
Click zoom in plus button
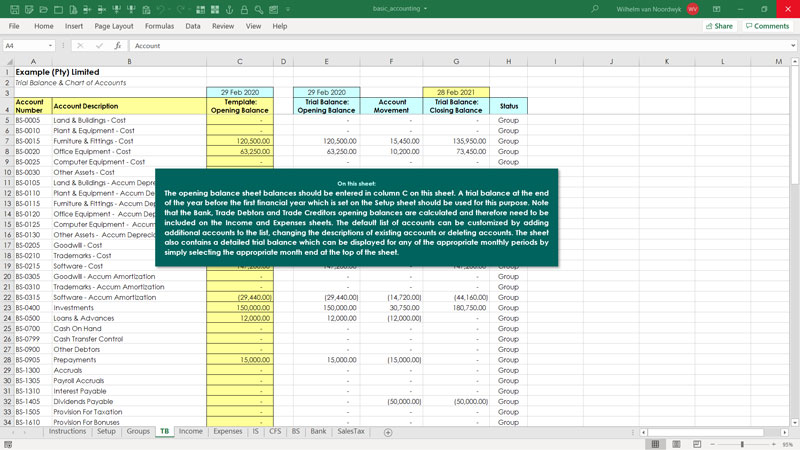coord(773,444)
